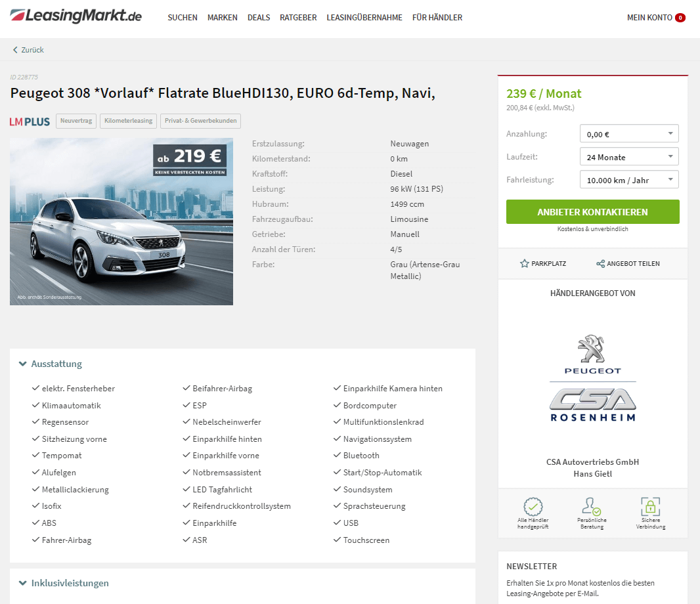Click the Peugeot CSA Rosenheim dealer logo

point(592,378)
